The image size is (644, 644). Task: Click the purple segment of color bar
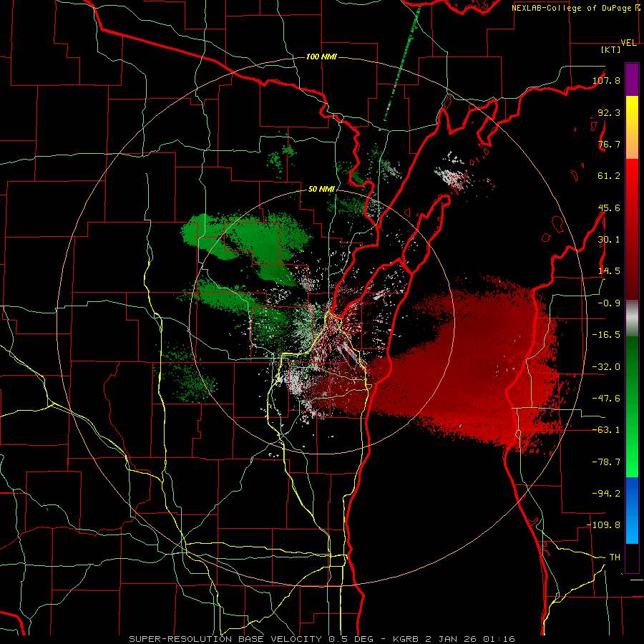632,79
